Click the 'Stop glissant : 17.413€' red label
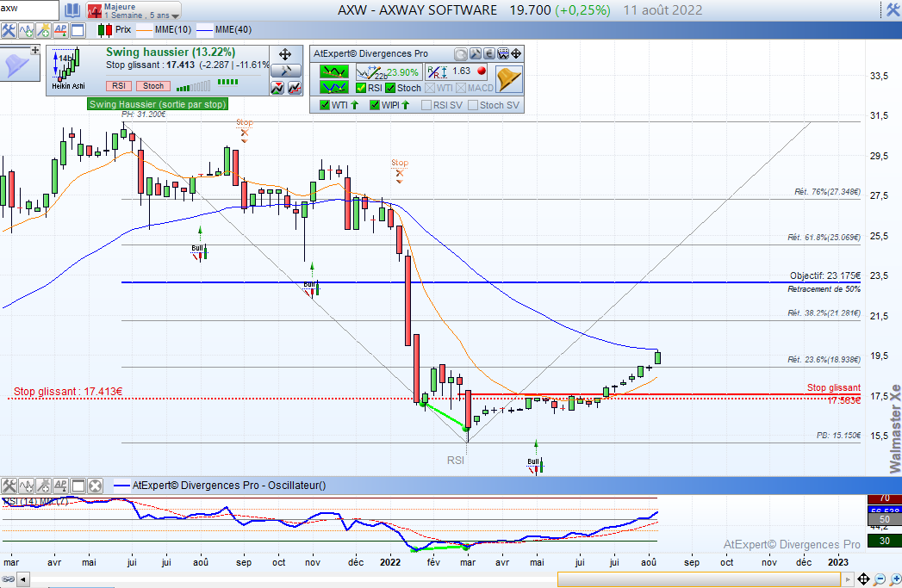902x588 pixels. click(x=68, y=392)
